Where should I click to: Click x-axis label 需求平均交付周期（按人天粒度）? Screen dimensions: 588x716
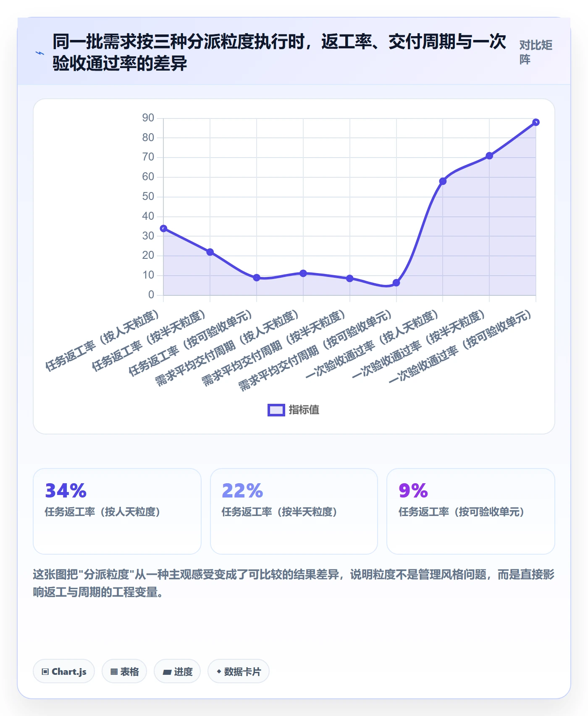point(227,348)
